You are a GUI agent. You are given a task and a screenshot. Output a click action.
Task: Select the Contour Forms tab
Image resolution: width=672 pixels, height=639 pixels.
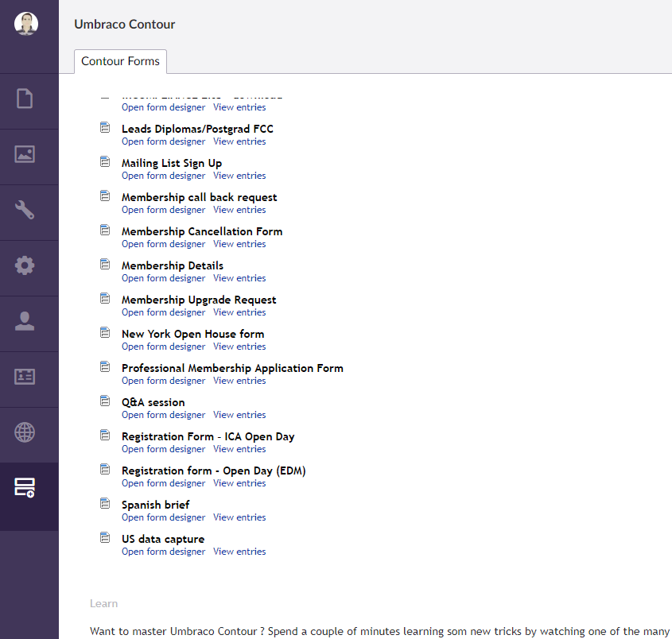coord(120,61)
